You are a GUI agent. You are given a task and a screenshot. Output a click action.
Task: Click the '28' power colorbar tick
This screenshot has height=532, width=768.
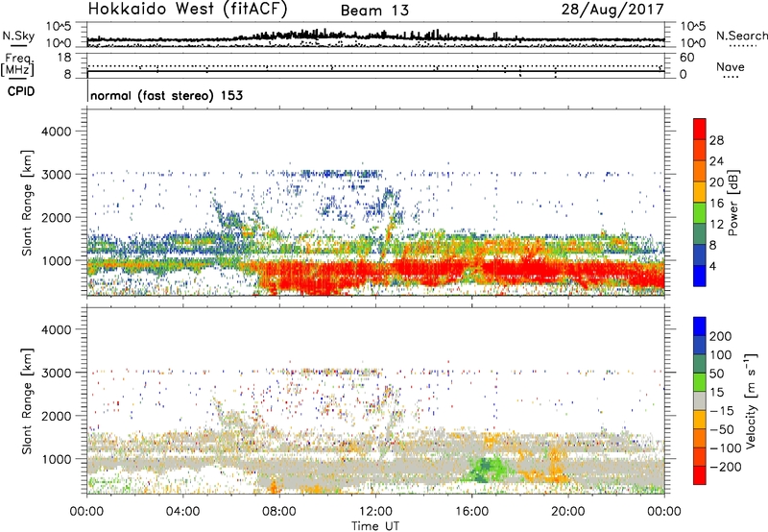point(716,140)
